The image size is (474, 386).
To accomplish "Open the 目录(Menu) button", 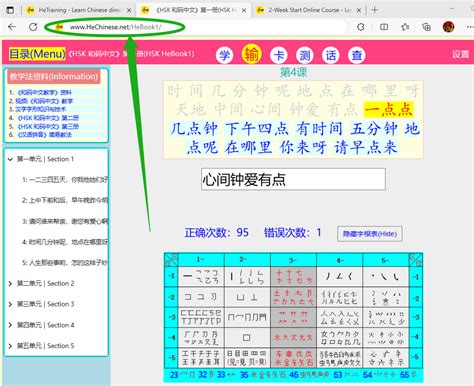I will (x=37, y=54).
